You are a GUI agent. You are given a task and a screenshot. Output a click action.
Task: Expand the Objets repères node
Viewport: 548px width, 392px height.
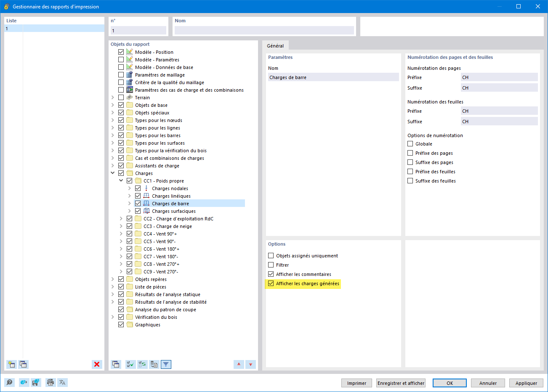(113, 279)
